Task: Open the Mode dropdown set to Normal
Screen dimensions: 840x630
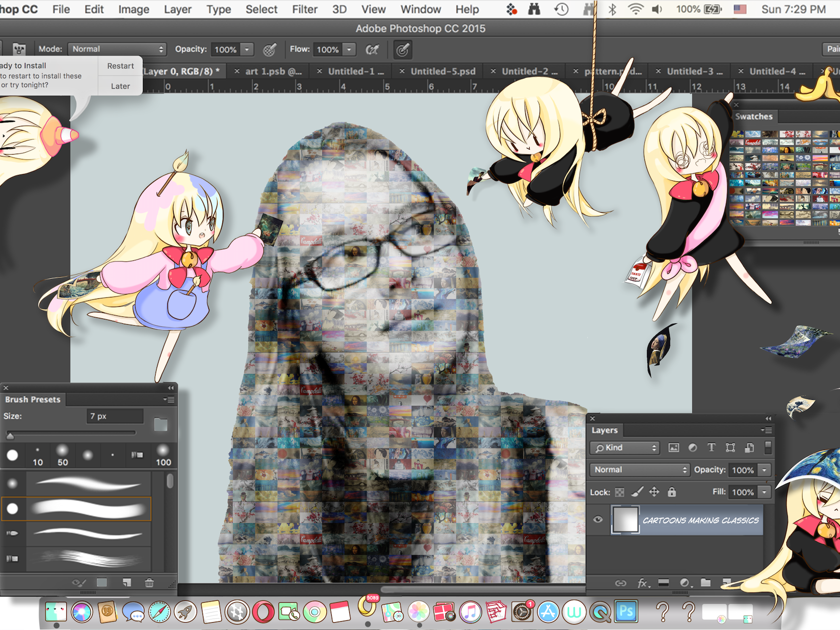Action: pyautogui.click(x=117, y=49)
